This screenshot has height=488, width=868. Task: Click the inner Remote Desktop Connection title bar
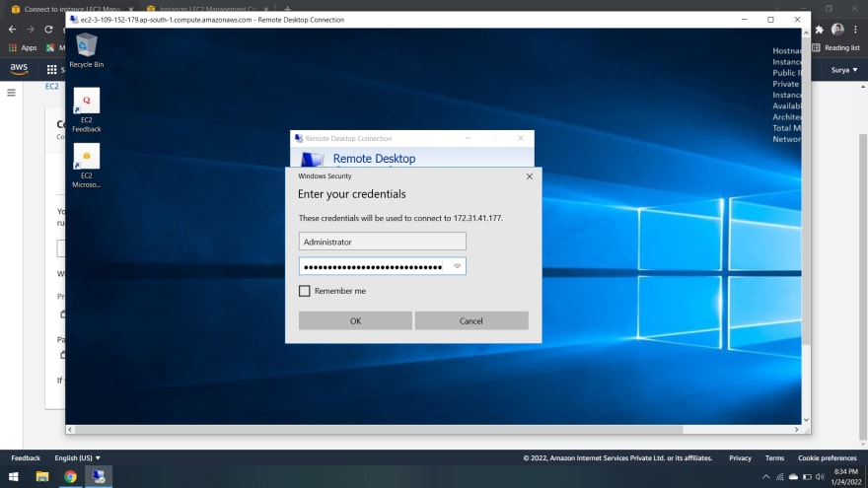[x=412, y=138]
